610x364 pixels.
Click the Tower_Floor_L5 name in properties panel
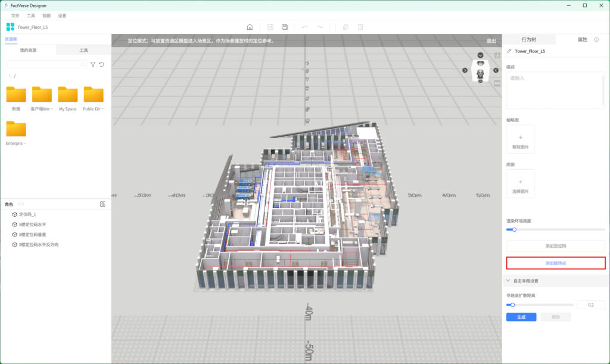click(x=530, y=51)
